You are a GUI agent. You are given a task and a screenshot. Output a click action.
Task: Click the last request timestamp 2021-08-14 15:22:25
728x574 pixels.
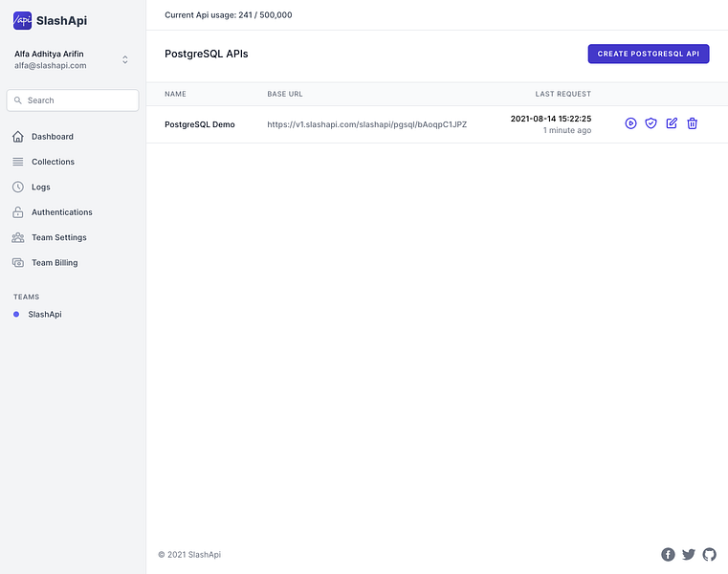[x=551, y=119]
